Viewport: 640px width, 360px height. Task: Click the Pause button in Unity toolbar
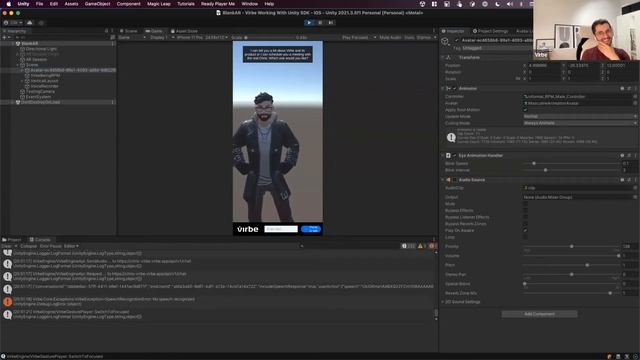320,22
